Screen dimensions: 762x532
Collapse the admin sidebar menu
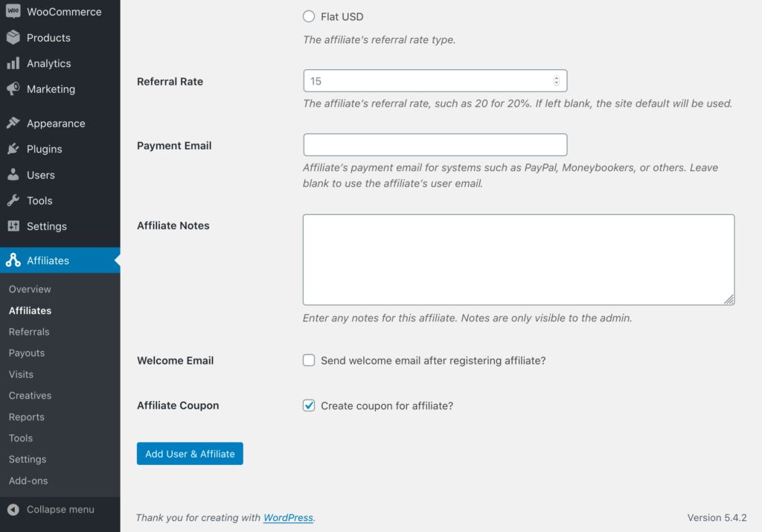coord(51,510)
